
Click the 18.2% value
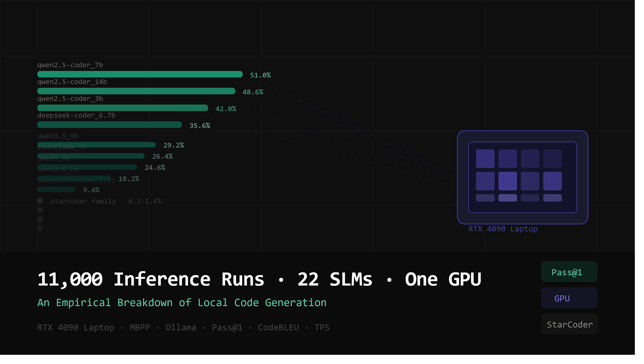click(x=129, y=179)
